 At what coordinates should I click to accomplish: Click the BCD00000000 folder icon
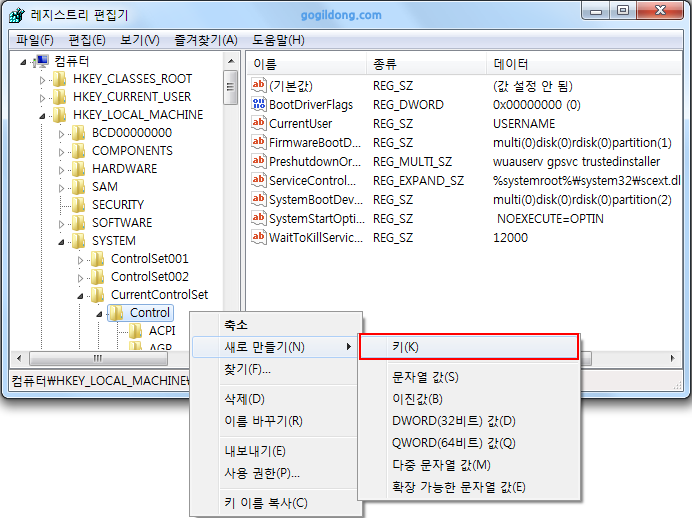click(x=79, y=133)
